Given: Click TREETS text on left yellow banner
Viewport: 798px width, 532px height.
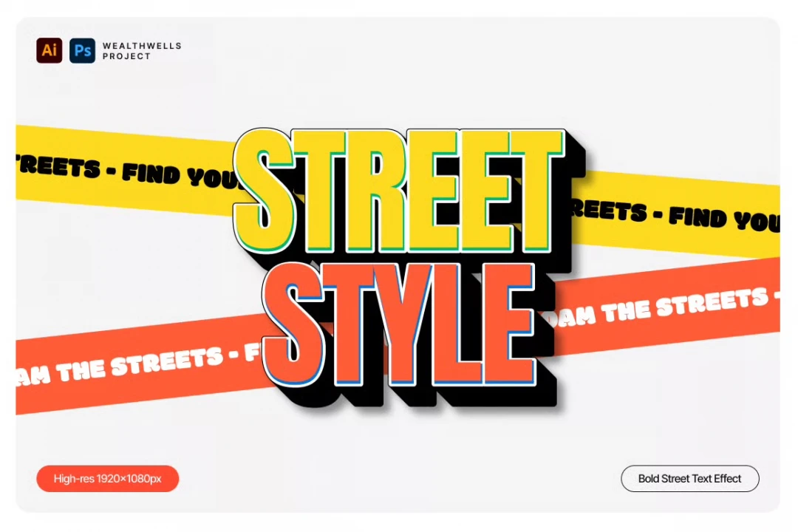Looking at the screenshot, I should [58, 166].
